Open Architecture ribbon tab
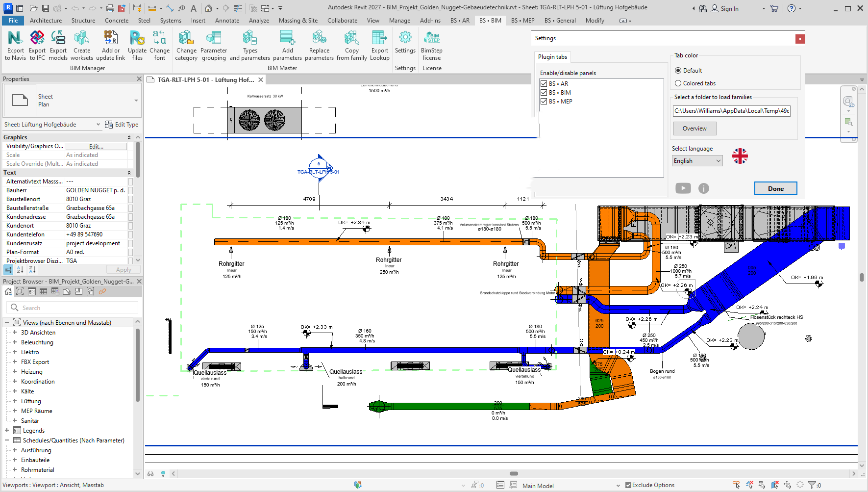 (x=46, y=21)
